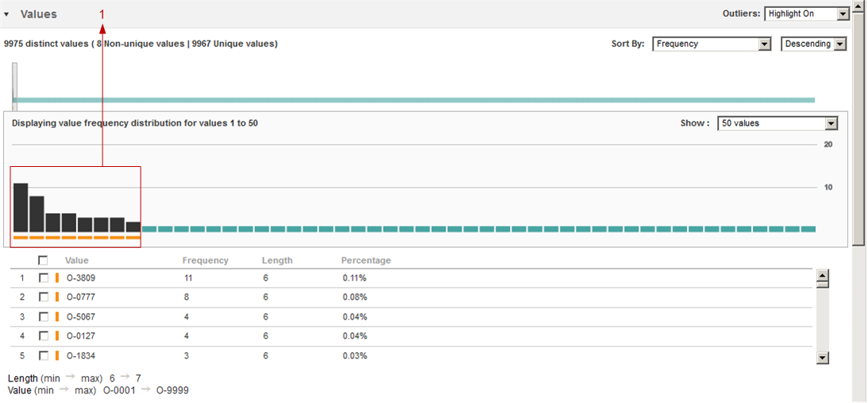Open the Outliers dropdown
The height and width of the screenshot is (403, 868).
(806, 14)
